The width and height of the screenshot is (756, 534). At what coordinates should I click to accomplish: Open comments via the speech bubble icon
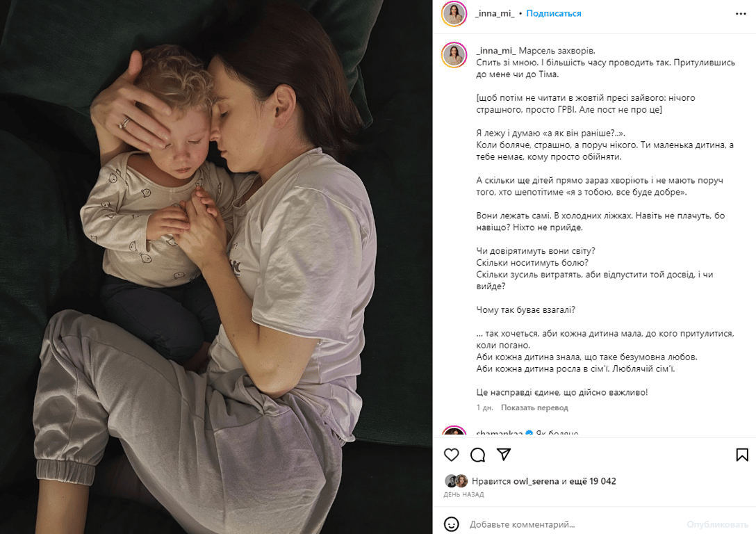tap(477, 455)
